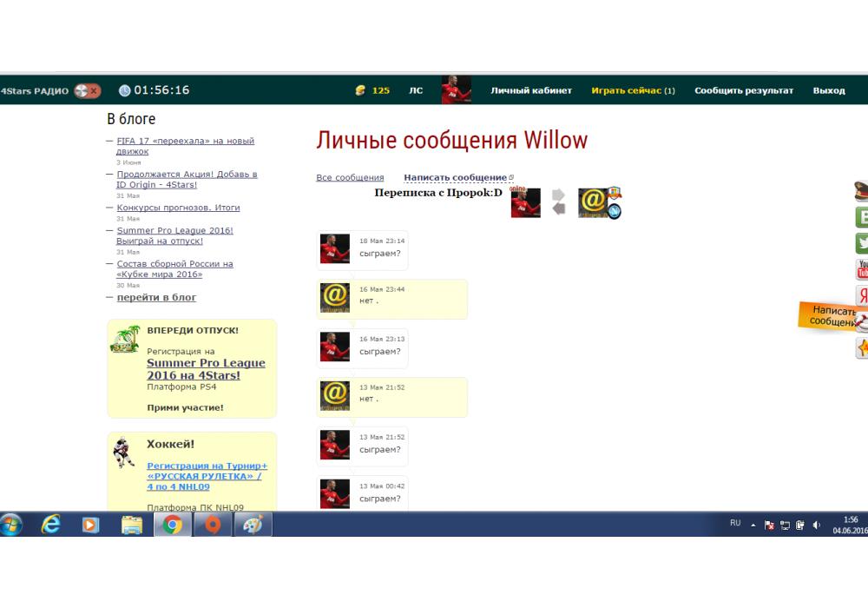Switch to Paint in taskbar

tap(253, 525)
